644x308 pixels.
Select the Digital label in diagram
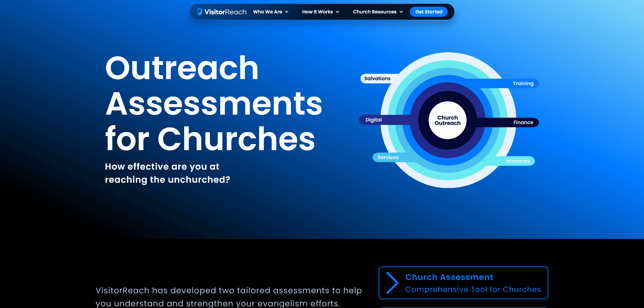pos(374,120)
